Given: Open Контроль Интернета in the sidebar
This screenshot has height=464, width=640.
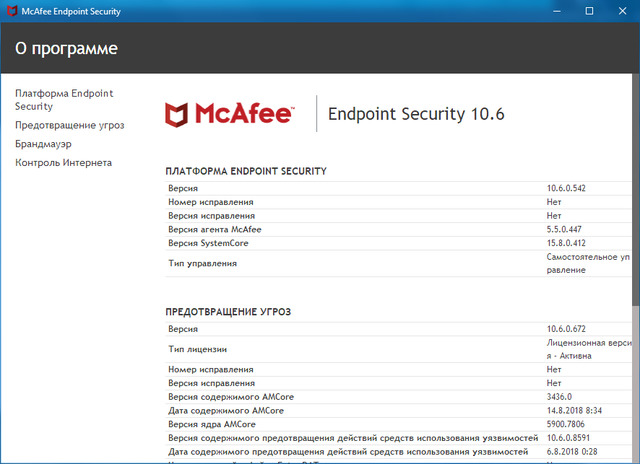Looking at the screenshot, I should (x=63, y=162).
